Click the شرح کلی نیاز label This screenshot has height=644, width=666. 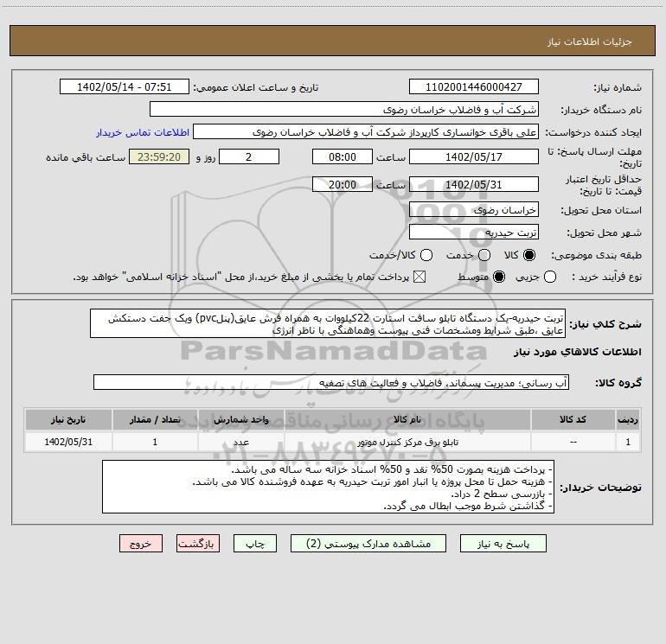(605, 324)
